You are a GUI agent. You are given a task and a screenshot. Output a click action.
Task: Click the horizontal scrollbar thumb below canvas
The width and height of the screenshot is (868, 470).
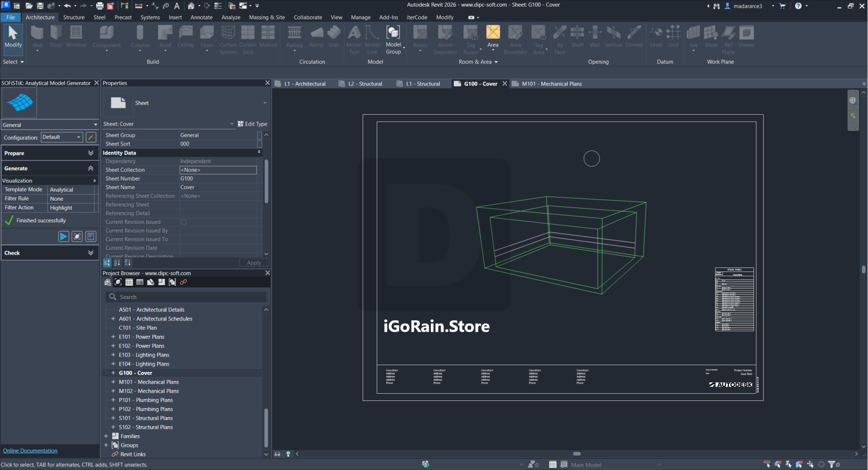577,454
